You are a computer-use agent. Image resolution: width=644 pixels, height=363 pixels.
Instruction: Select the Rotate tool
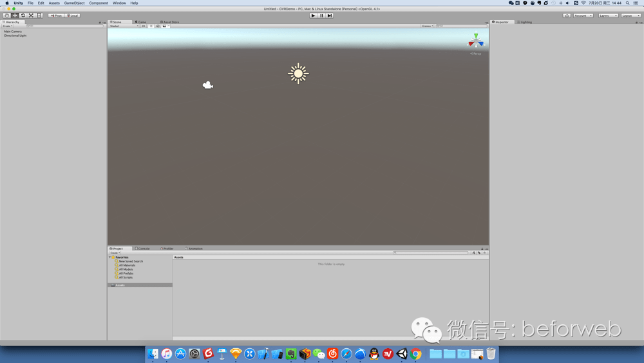pos(23,15)
